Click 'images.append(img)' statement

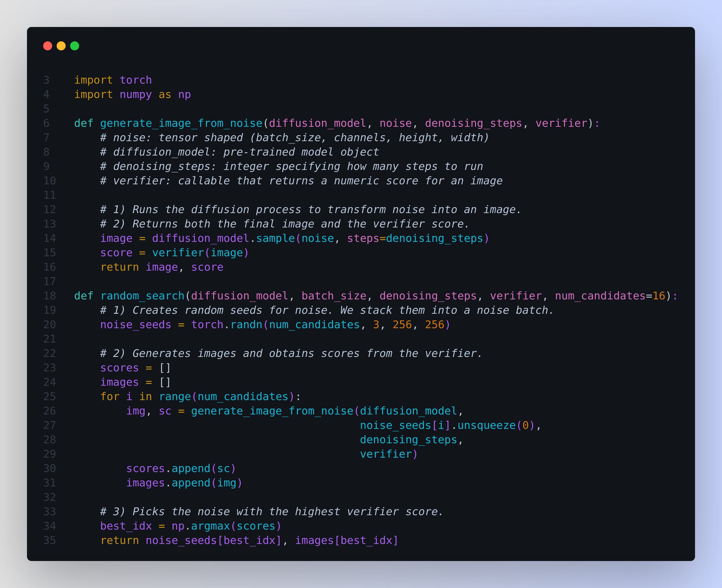pyautogui.click(x=184, y=483)
